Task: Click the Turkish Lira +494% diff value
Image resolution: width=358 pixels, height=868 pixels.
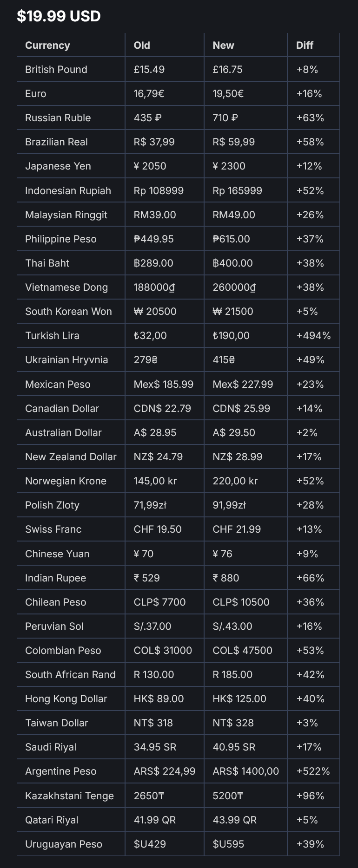Action: [x=313, y=335]
